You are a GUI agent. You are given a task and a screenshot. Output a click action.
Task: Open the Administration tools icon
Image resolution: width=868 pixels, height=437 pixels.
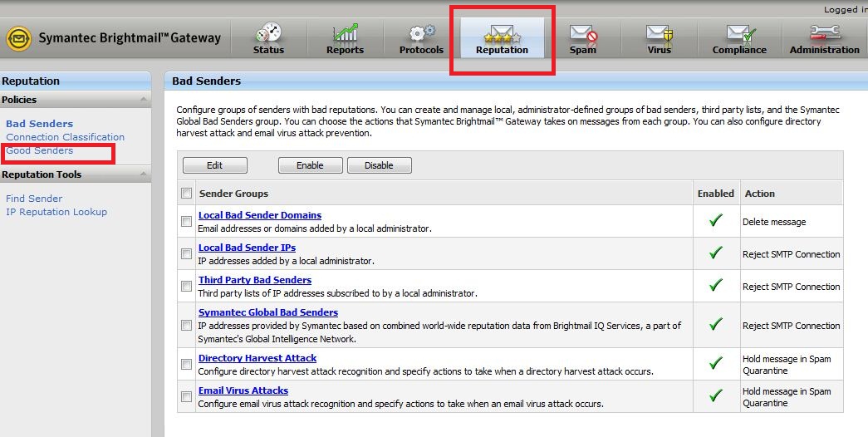825,32
